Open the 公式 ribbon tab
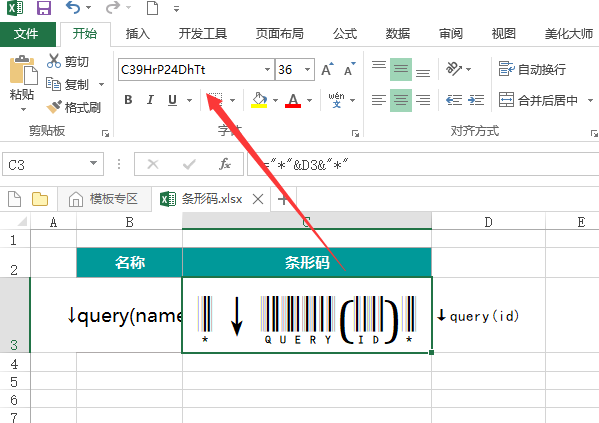599x423 pixels. (x=345, y=34)
